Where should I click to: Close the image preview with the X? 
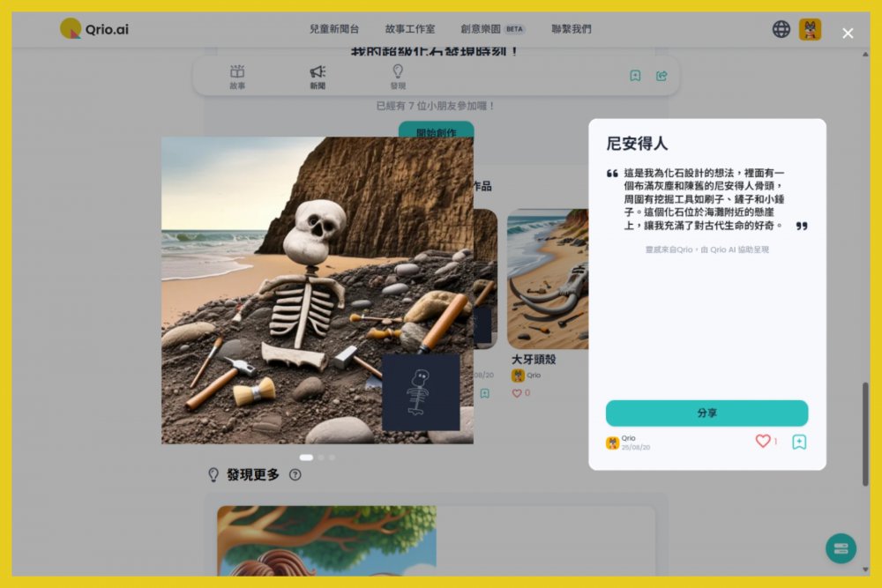coord(848,33)
